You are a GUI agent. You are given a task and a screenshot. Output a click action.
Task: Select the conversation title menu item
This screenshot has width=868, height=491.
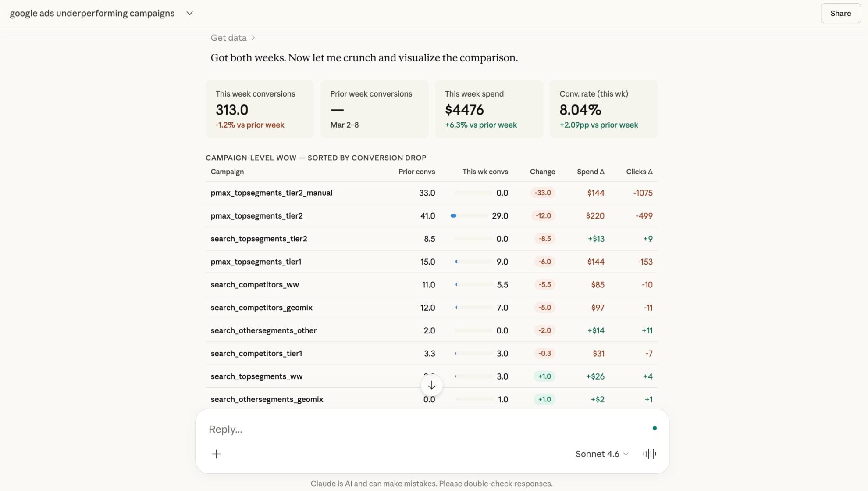coord(92,13)
